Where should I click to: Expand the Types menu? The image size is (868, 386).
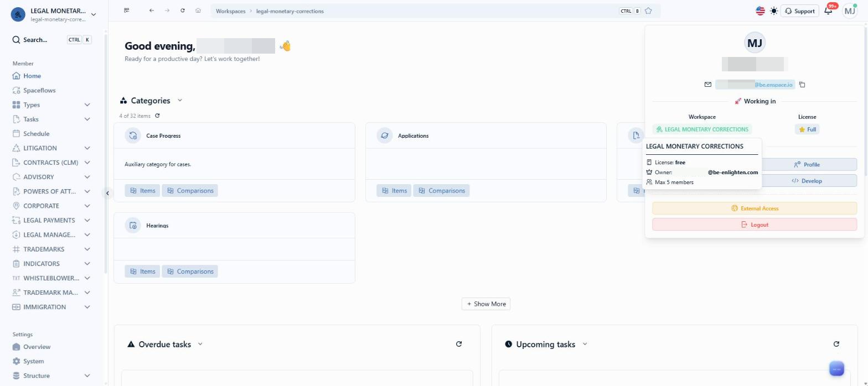coord(87,105)
